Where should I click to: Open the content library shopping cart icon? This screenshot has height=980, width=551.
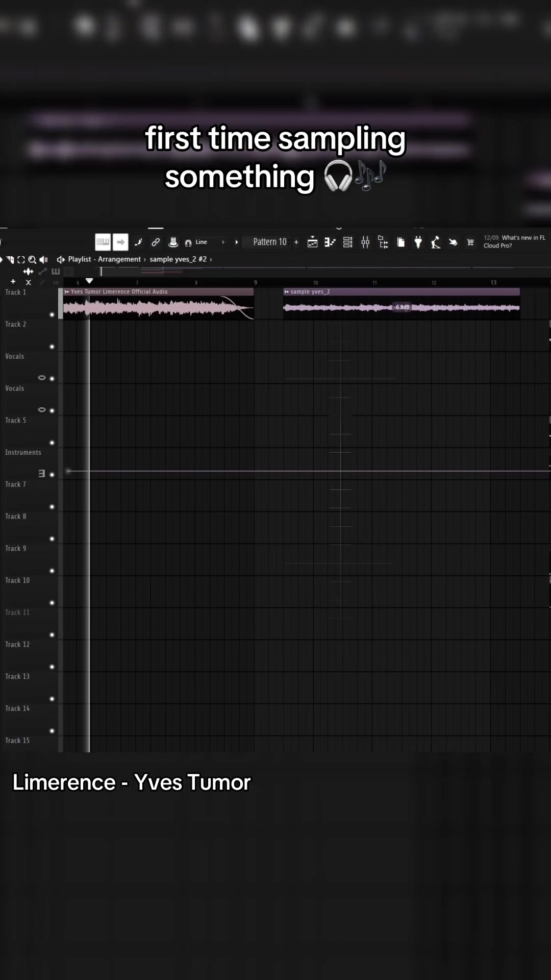[470, 242]
